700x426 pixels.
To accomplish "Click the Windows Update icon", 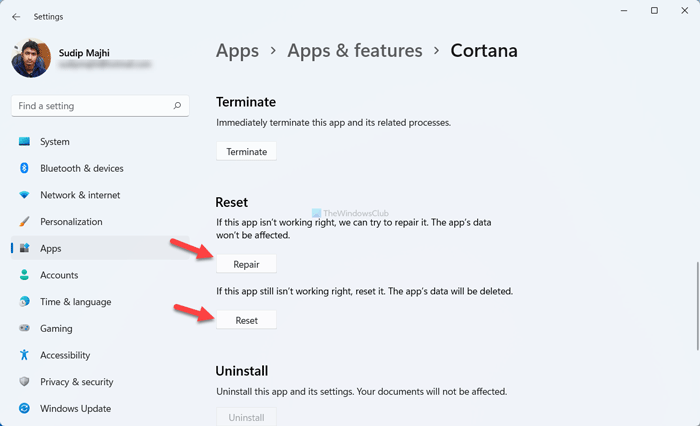I will [x=24, y=408].
